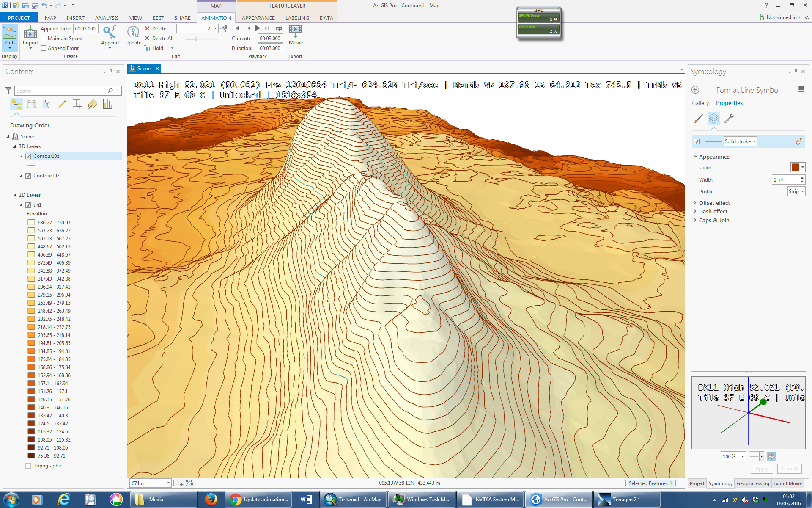Select List By Data Source icon
812x508 pixels.
tap(31, 104)
